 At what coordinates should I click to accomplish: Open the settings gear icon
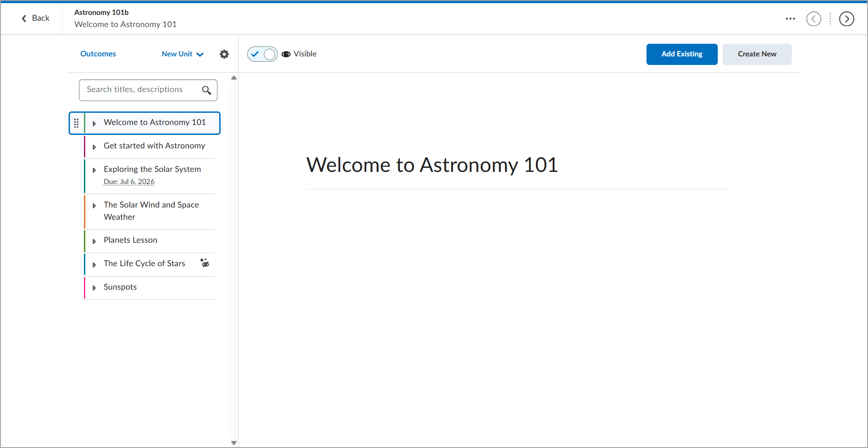pos(224,54)
